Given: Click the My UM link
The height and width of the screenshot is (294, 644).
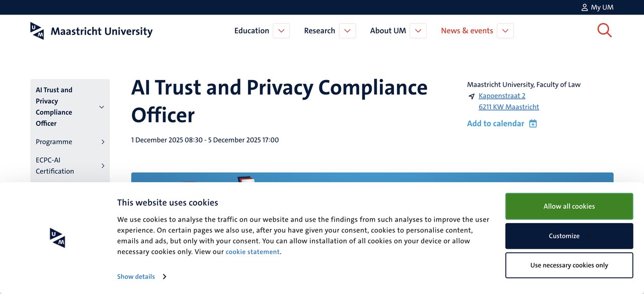Looking at the screenshot, I should click(x=602, y=8).
